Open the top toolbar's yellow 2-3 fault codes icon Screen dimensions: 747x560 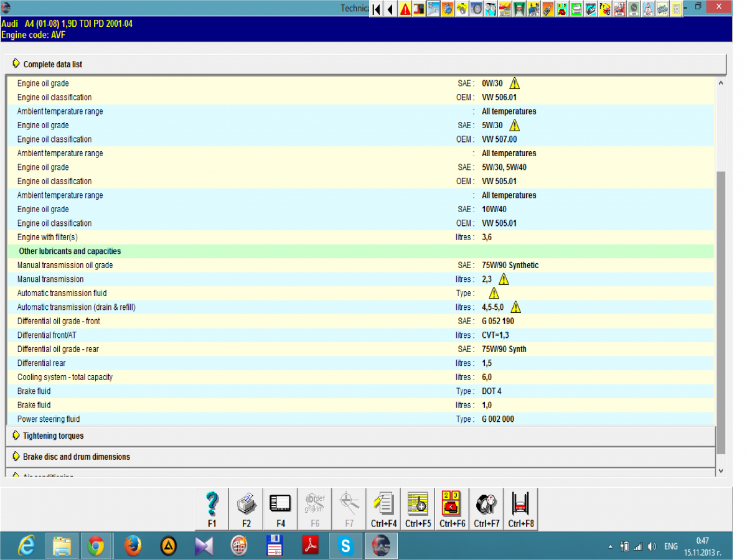(562, 9)
